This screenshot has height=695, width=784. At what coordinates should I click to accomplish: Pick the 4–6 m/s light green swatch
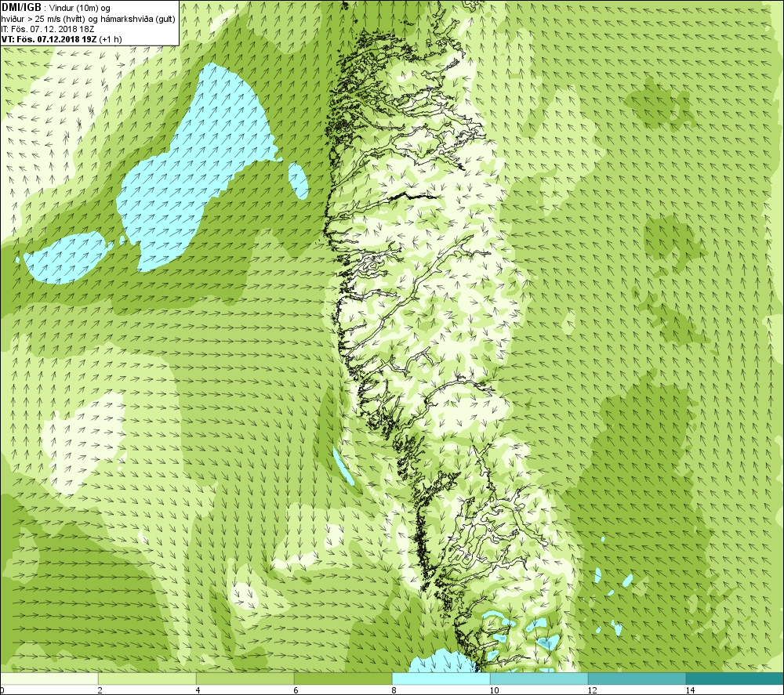245,679
